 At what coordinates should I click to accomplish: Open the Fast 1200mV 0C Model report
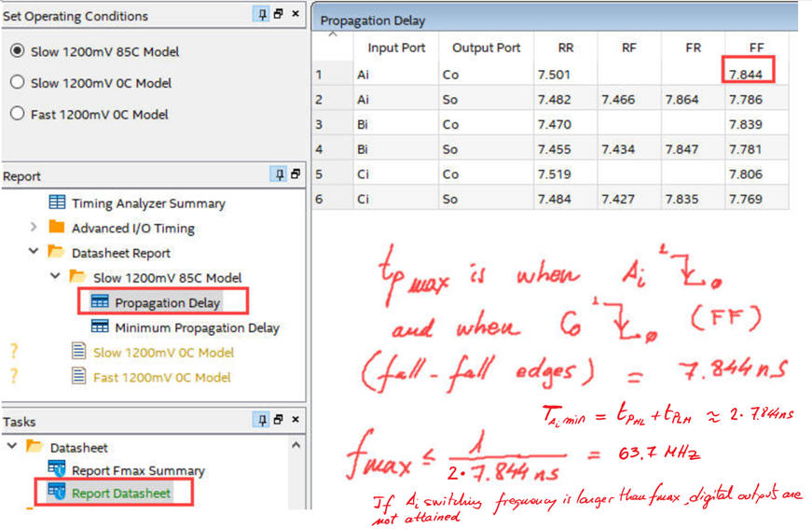tap(161, 377)
